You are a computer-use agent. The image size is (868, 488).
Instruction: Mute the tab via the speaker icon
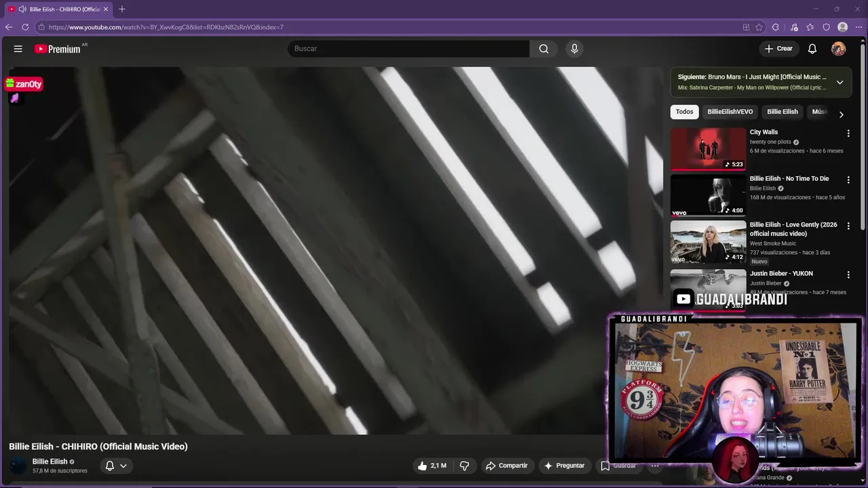pyautogui.click(x=22, y=9)
